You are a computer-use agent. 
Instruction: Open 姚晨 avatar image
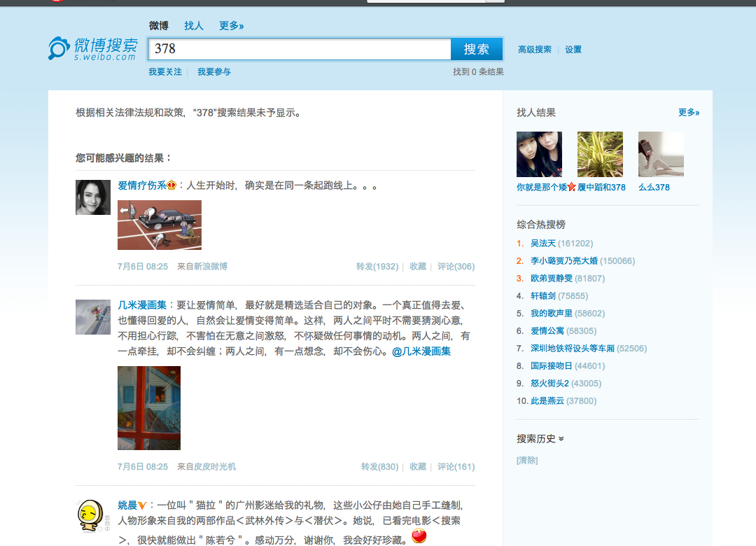click(93, 516)
